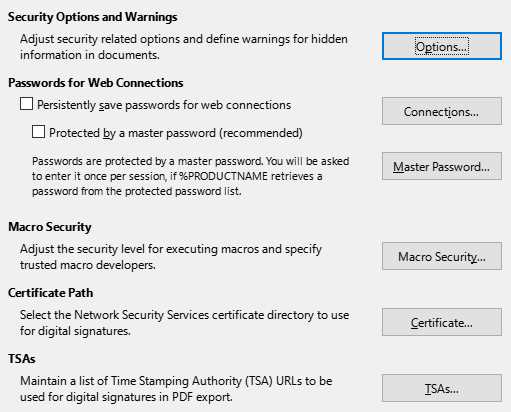Open the security Options dialog
This screenshot has height=412, width=511.
442,46
